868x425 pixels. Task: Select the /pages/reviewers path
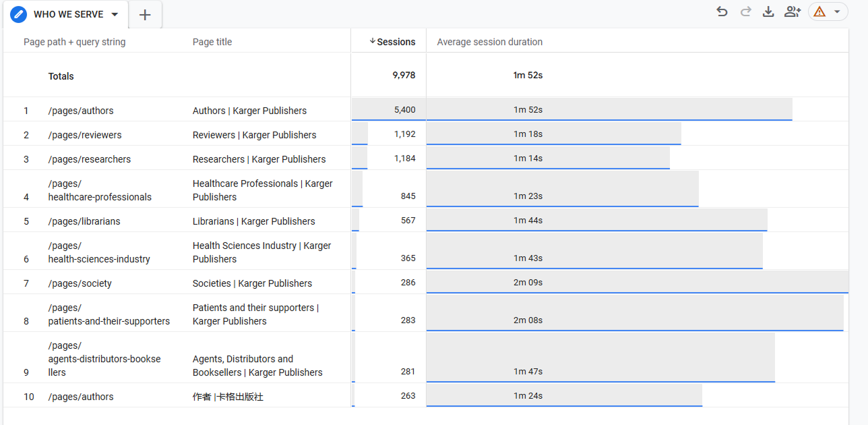[x=85, y=135]
